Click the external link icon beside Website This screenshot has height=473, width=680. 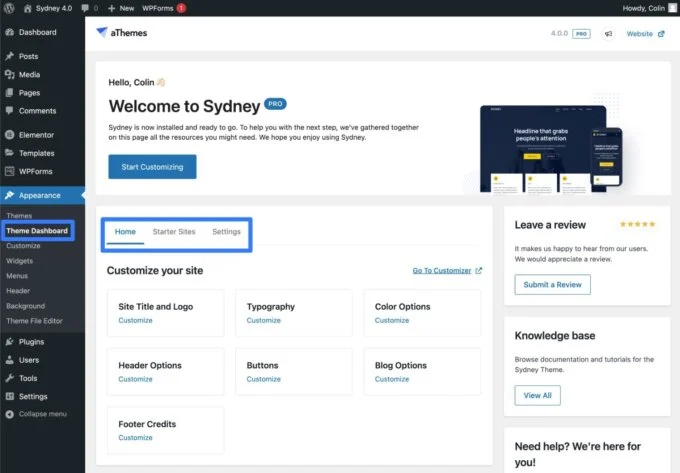click(661, 34)
